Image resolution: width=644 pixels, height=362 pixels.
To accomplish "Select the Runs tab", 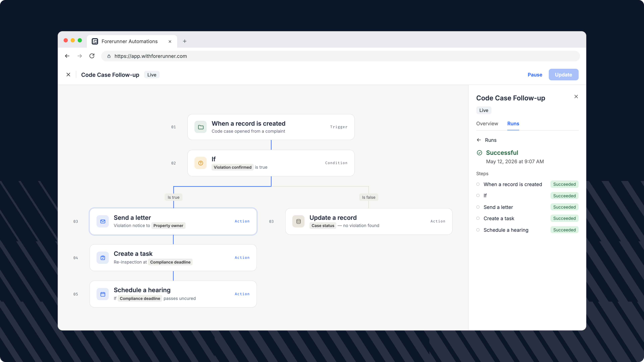I will [513, 124].
